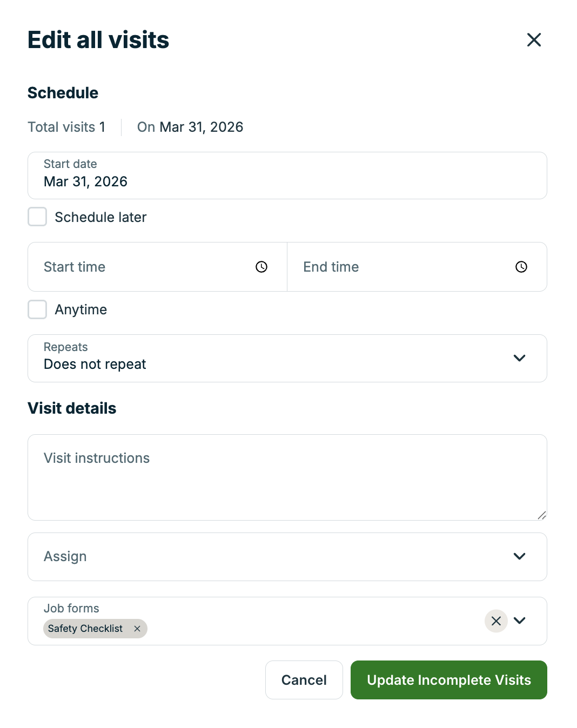Close the Edit all visits dialog
Screen dimensions: 577x728
[534, 40]
